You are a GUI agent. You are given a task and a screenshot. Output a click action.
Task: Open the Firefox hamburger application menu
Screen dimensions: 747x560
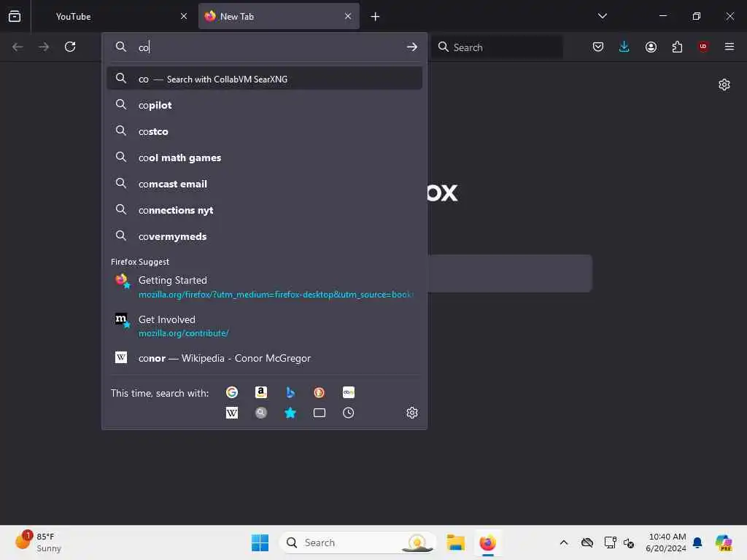pos(729,47)
